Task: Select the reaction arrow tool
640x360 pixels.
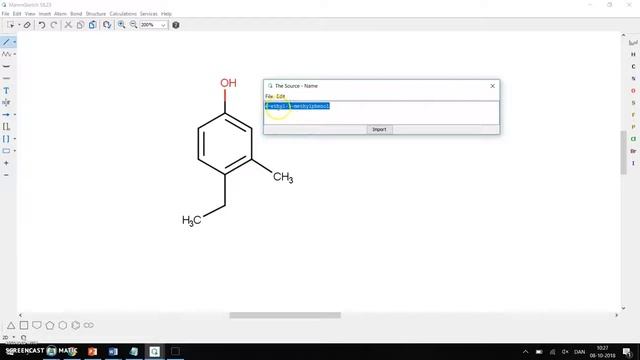Action: pos(6,115)
